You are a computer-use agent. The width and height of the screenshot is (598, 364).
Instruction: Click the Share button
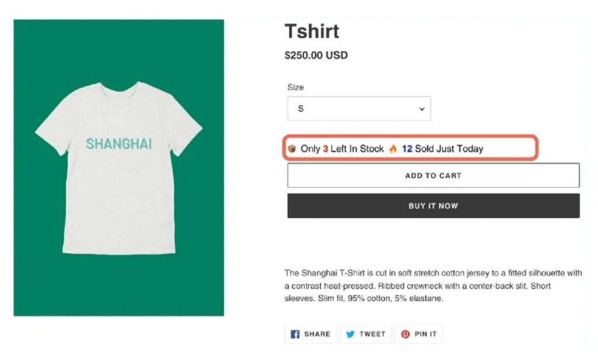pyautogui.click(x=310, y=334)
